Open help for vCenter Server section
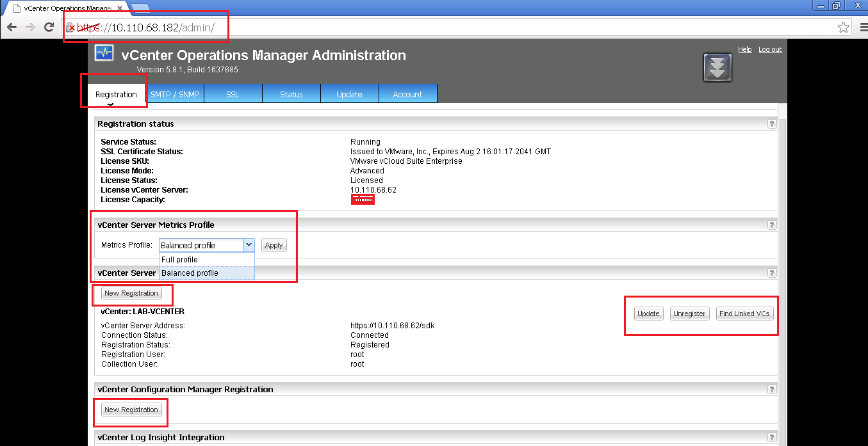 coord(772,273)
